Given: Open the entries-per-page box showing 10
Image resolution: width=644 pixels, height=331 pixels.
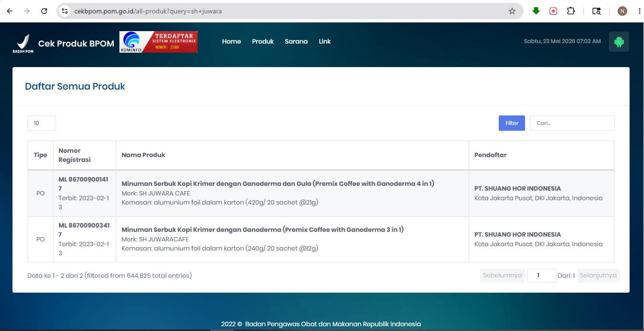Looking at the screenshot, I should [x=42, y=123].
